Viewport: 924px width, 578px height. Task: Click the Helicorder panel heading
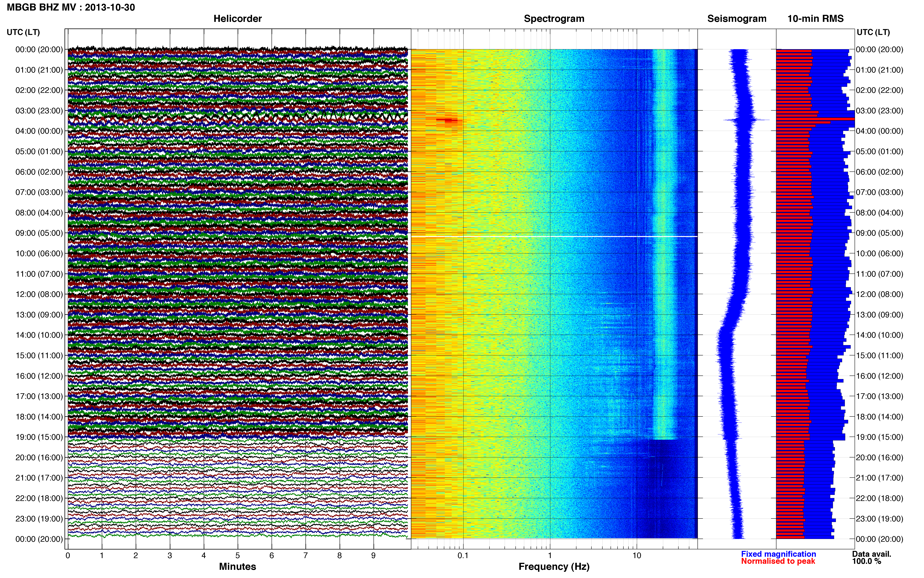click(x=238, y=19)
